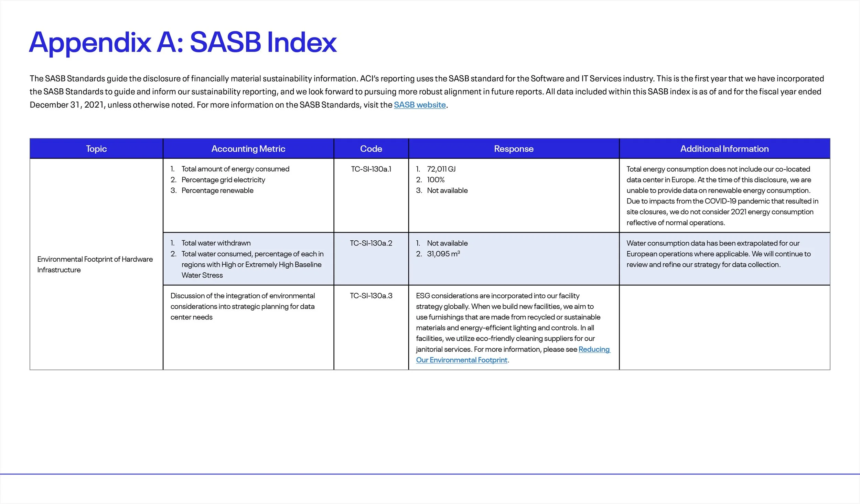
Task: Click the Response column header
Action: pos(514,149)
